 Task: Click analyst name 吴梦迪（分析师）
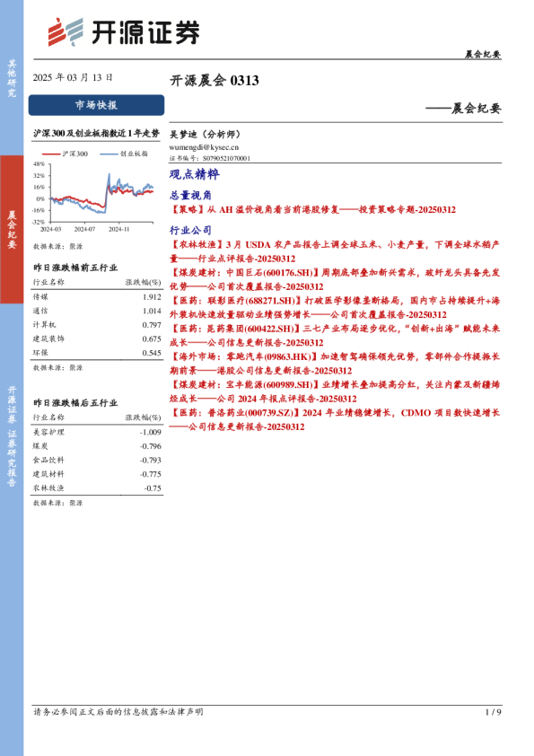[x=205, y=135]
